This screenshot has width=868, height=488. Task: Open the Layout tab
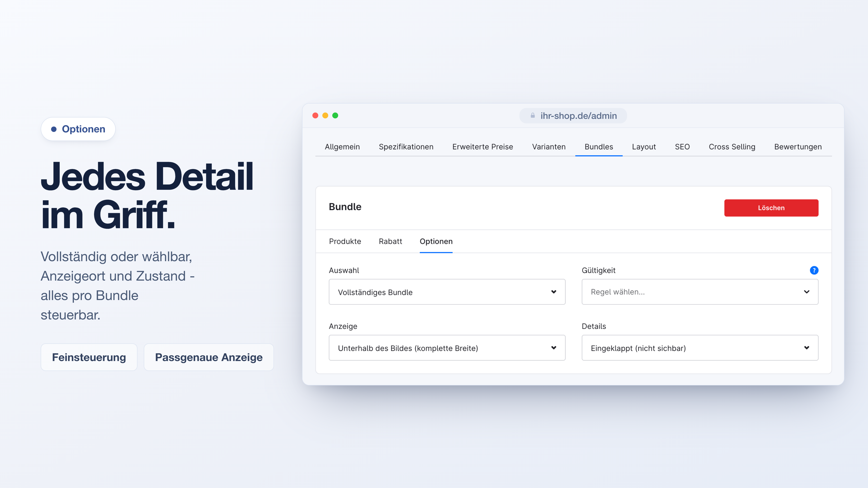click(644, 147)
